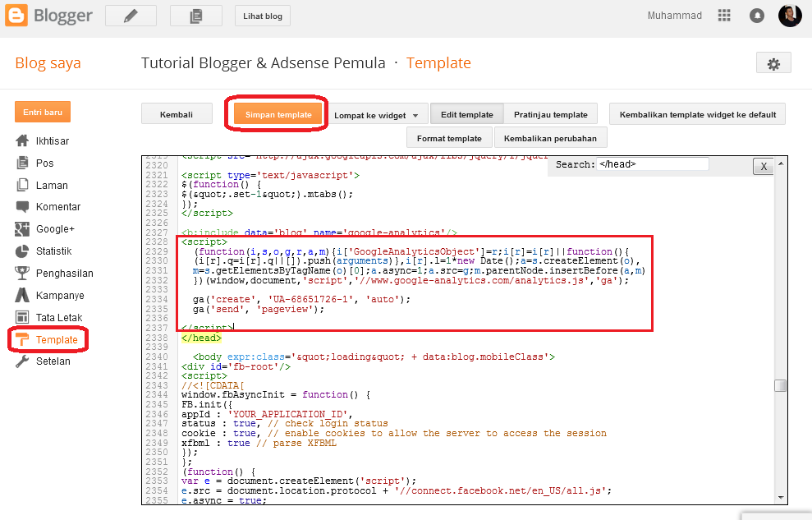Open Google+ sidebar label
This screenshot has height=520, width=812.
(55, 229)
